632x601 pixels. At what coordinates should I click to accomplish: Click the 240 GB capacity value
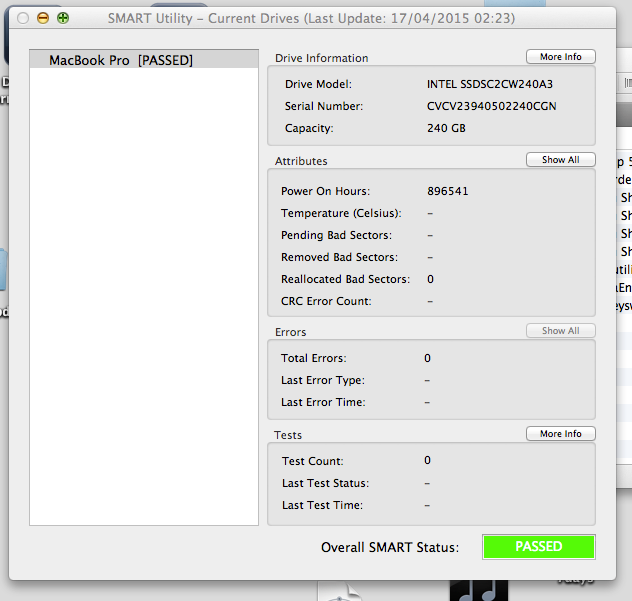tap(446, 128)
